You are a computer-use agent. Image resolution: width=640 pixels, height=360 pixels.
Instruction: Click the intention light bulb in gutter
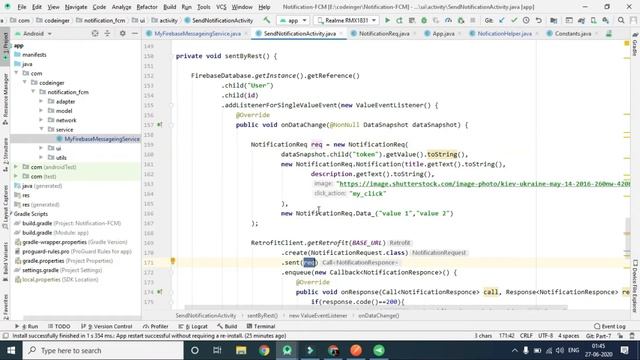point(173,261)
